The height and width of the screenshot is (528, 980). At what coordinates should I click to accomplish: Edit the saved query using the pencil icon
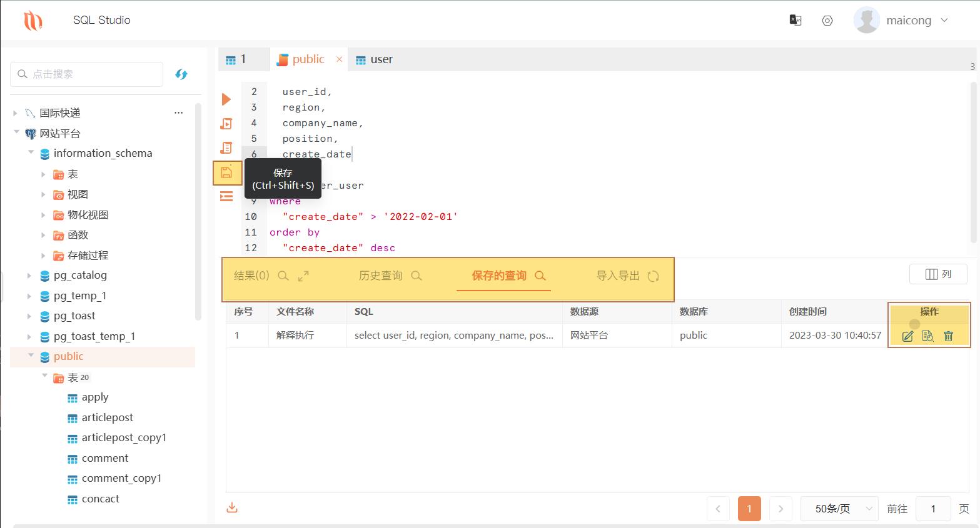pyautogui.click(x=908, y=336)
